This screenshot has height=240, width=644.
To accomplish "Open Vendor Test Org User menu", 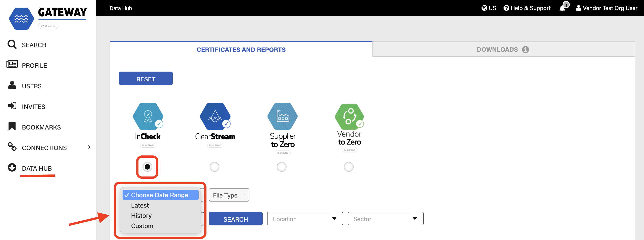I will [610, 8].
